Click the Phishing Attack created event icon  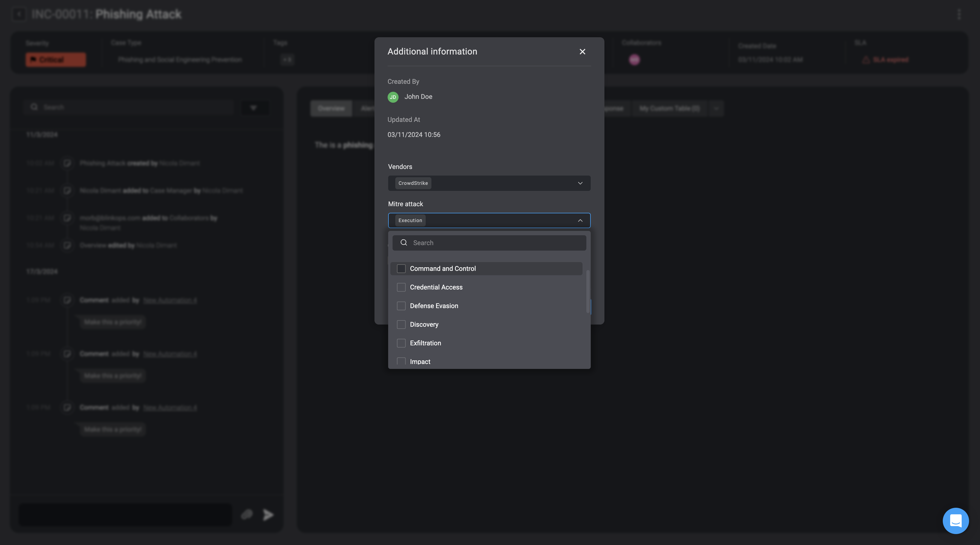click(67, 163)
